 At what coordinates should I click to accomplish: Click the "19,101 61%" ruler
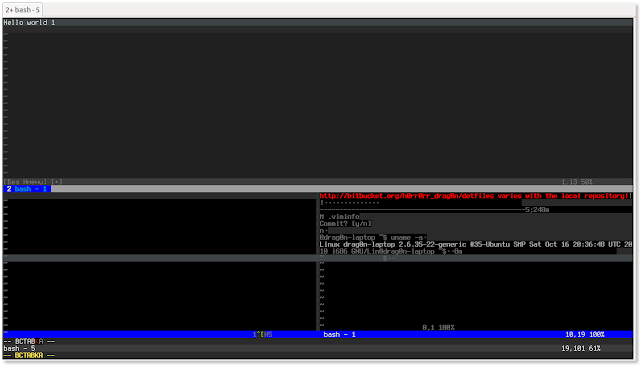580,349
